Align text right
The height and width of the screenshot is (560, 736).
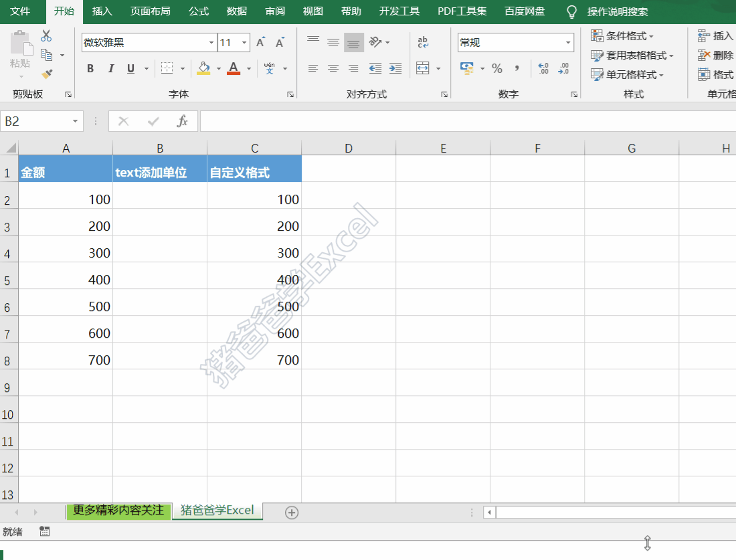(353, 68)
